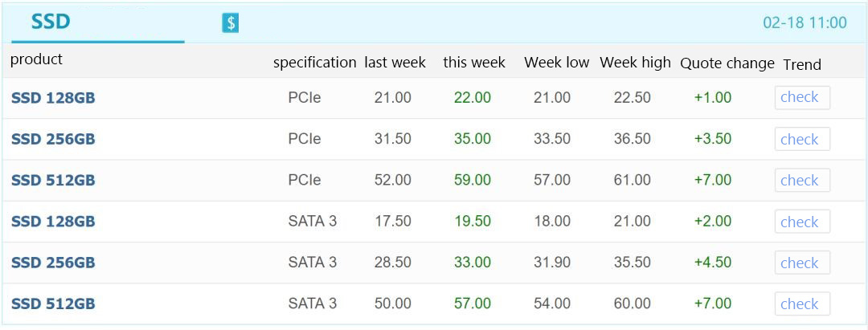The width and height of the screenshot is (868, 330).
Task: Open the SSD 512GB SATA 3 product link
Action: (53, 304)
